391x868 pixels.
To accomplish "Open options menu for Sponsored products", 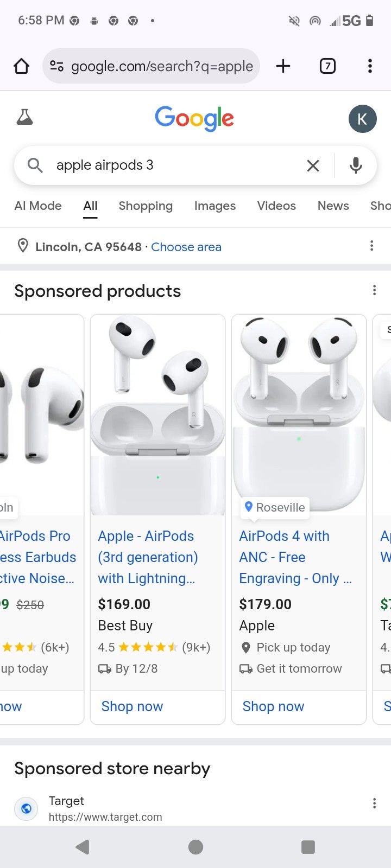I will coord(374,290).
